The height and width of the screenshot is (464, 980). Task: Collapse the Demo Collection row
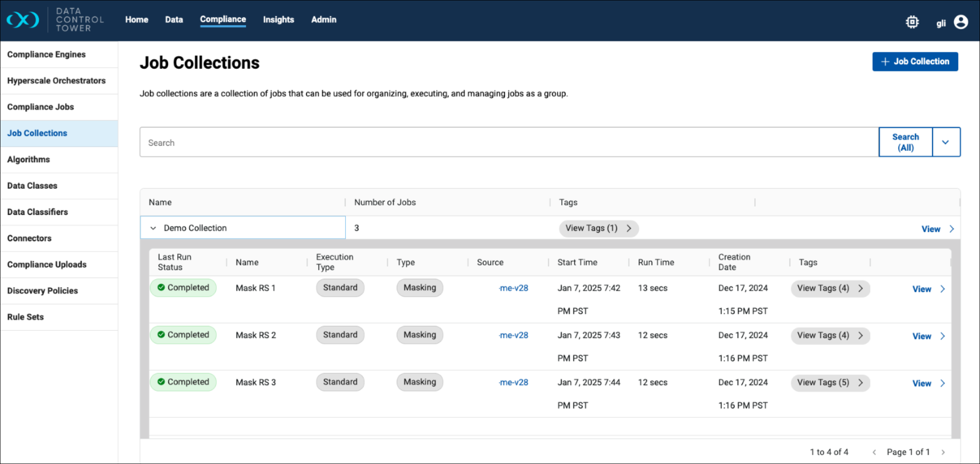[153, 228]
